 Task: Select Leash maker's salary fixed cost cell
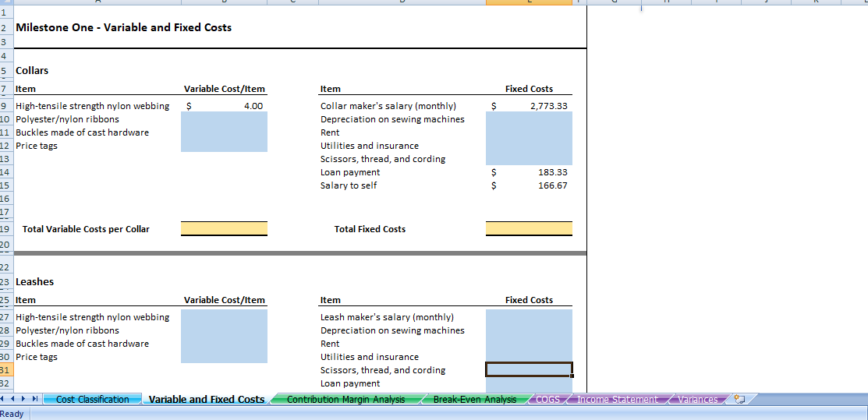click(530, 317)
